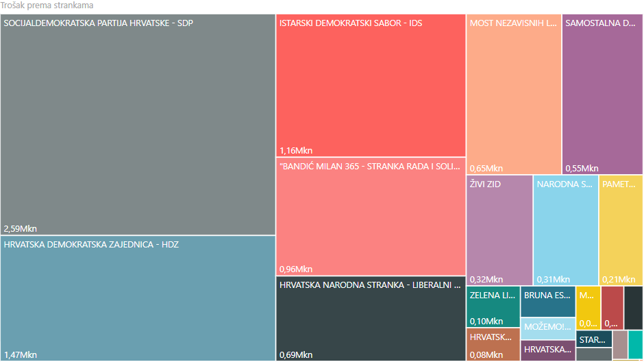The width and height of the screenshot is (644, 362).
Task: Select the SDP treemap tile
Action: (x=138, y=125)
